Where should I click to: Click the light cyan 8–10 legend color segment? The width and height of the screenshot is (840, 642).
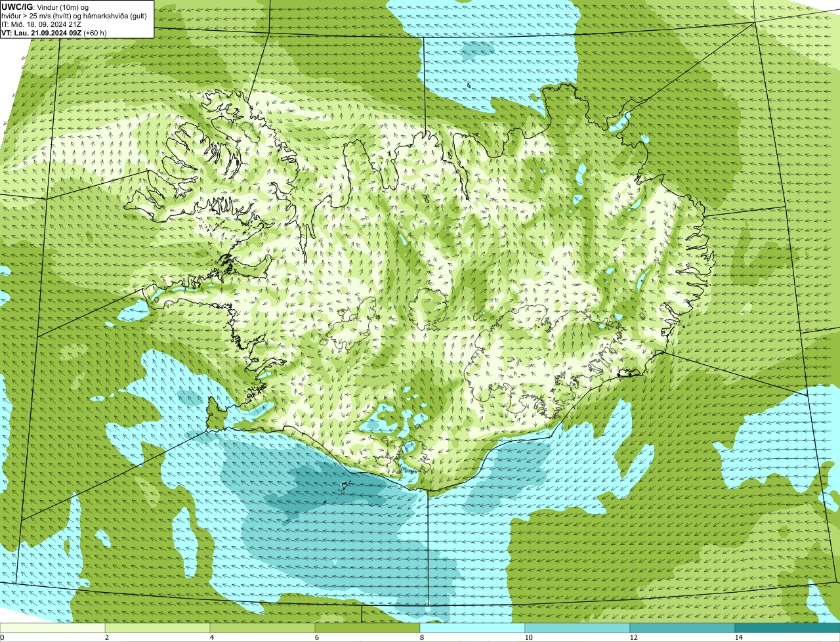pyautogui.click(x=472, y=628)
